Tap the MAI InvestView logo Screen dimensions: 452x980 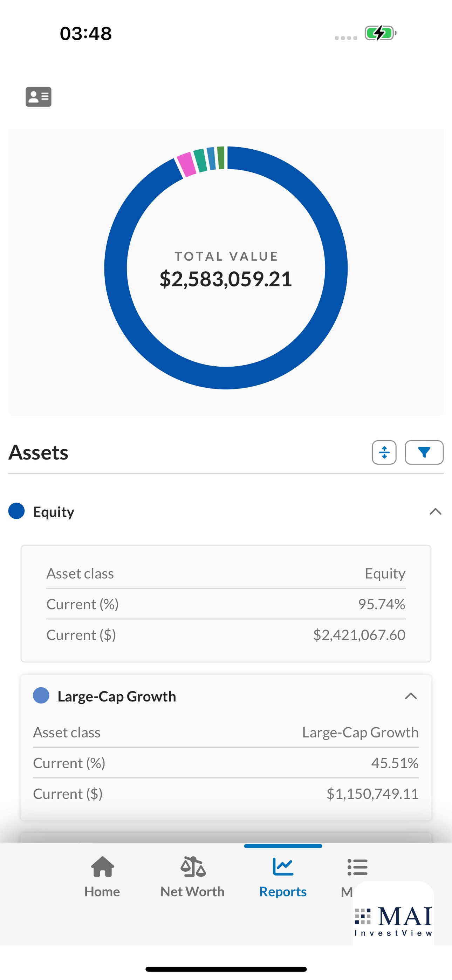click(x=393, y=921)
